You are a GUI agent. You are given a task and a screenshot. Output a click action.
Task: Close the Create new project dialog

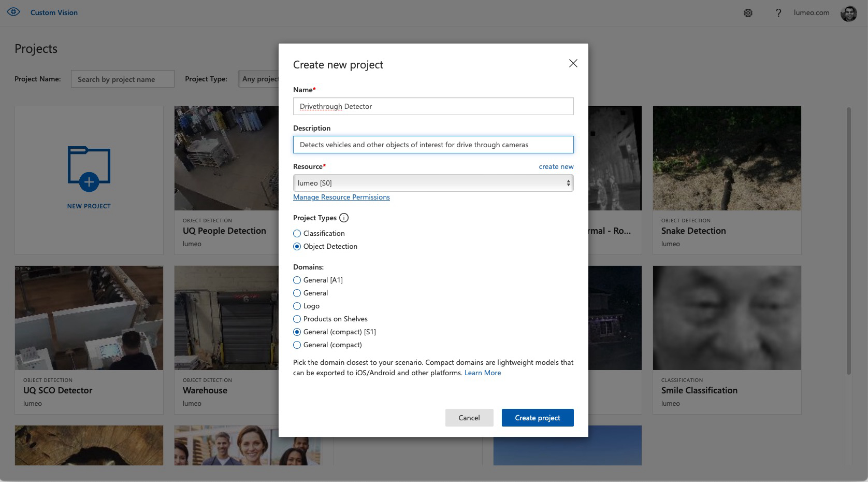[573, 63]
